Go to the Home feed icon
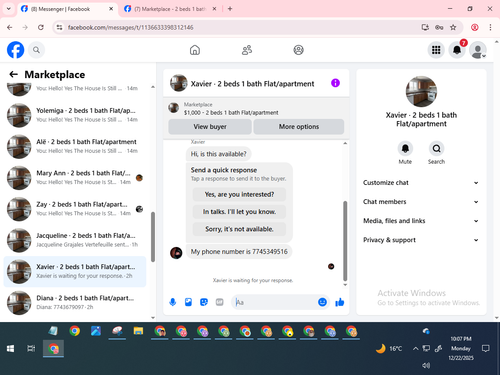The image size is (500, 375). [195, 50]
